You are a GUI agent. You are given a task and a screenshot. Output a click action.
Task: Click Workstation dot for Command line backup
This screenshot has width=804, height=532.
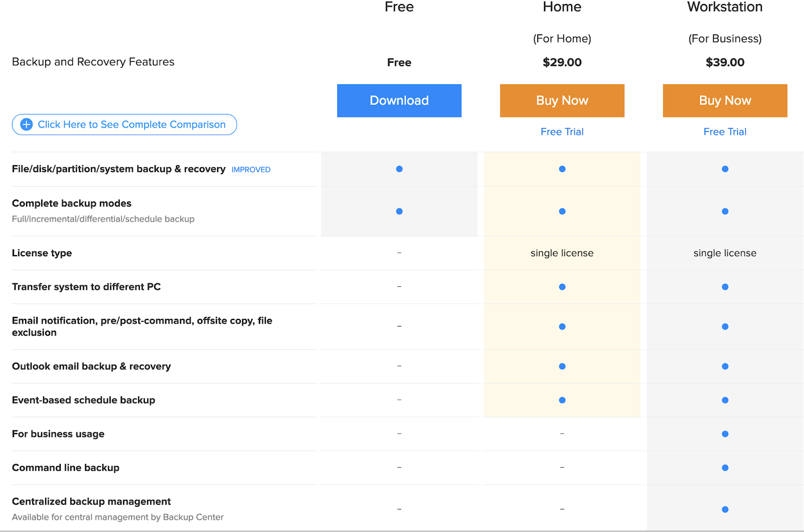click(725, 468)
